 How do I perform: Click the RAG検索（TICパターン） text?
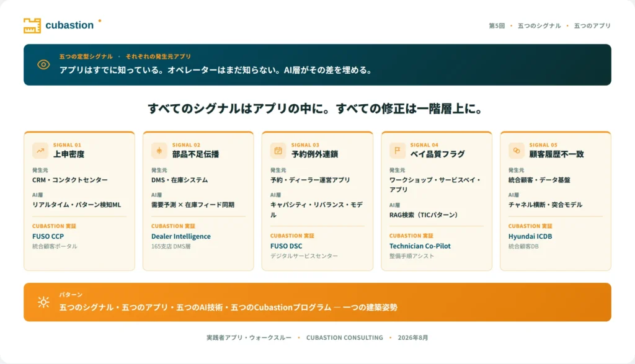click(424, 215)
